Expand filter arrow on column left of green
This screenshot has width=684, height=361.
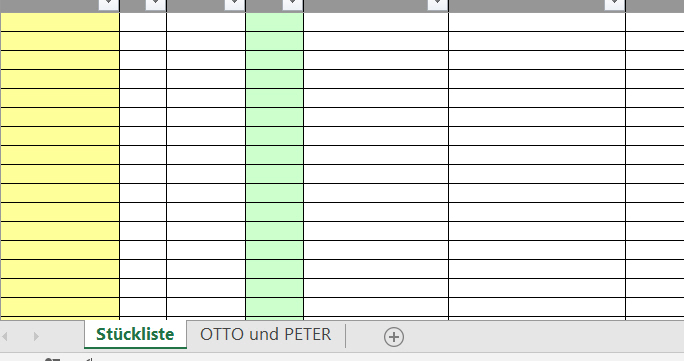(235, 4)
